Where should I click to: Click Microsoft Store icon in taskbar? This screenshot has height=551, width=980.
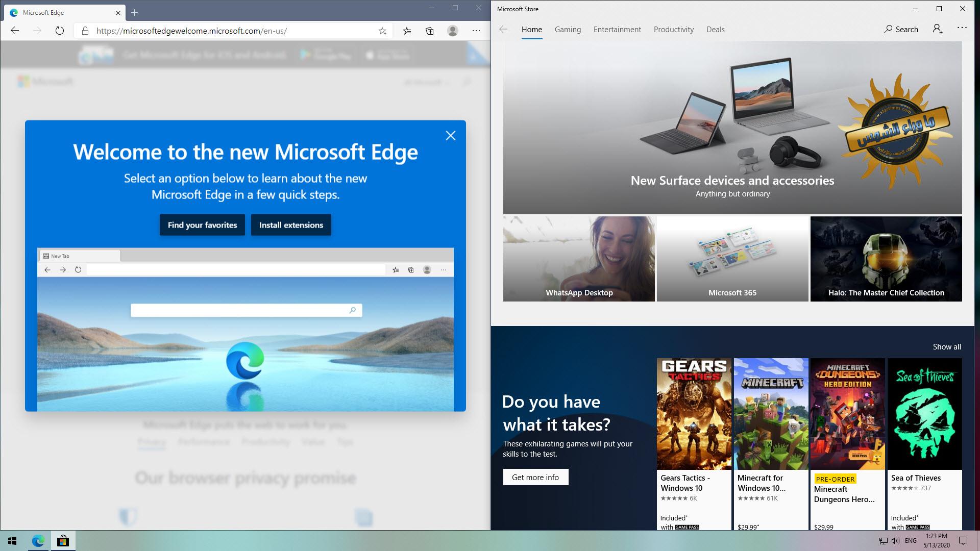pyautogui.click(x=63, y=541)
